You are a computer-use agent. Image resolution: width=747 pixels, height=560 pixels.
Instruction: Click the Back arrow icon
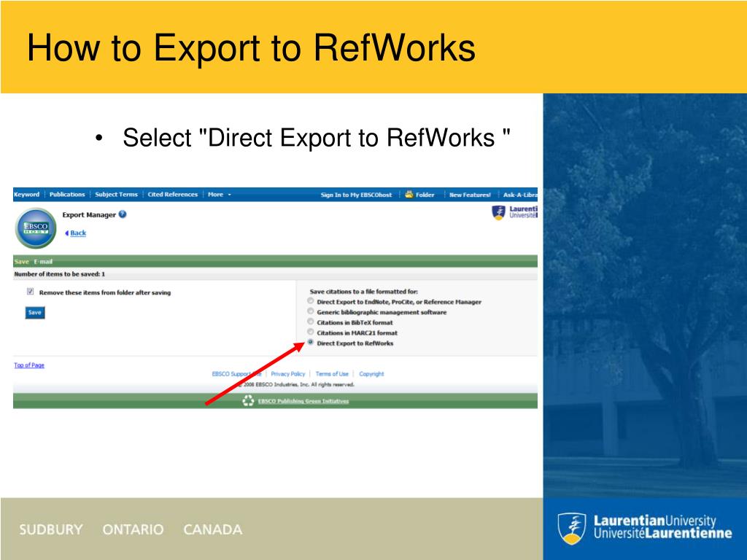click(x=66, y=233)
